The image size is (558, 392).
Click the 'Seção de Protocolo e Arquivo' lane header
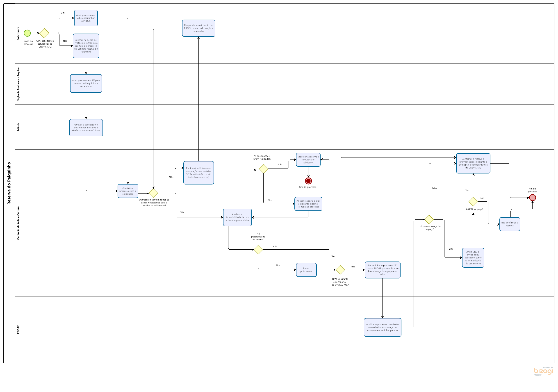coord(18,84)
